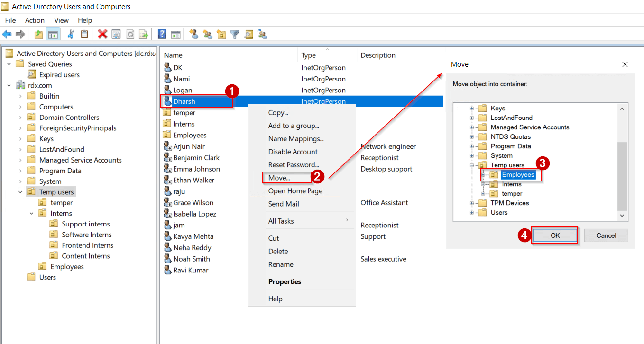Open the Action menu
Viewport: 644px width, 344px height.
[x=35, y=20]
